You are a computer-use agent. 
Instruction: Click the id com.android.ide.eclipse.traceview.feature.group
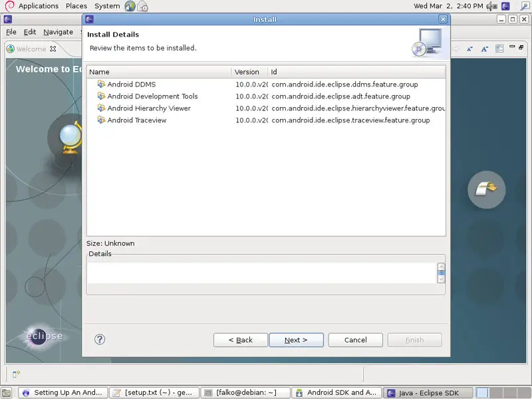pyautogui.click(x=351, y=120)
